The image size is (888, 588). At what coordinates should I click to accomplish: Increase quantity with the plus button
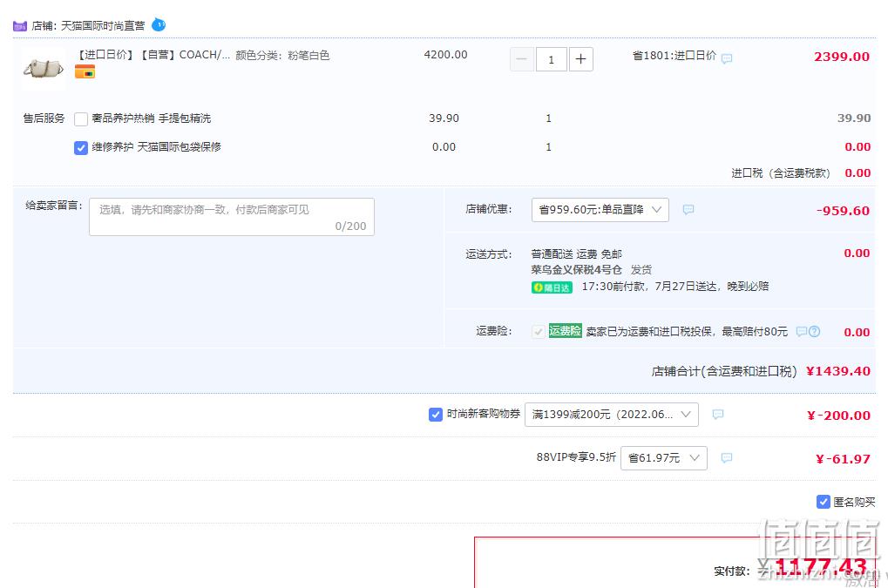coord(580,59)
